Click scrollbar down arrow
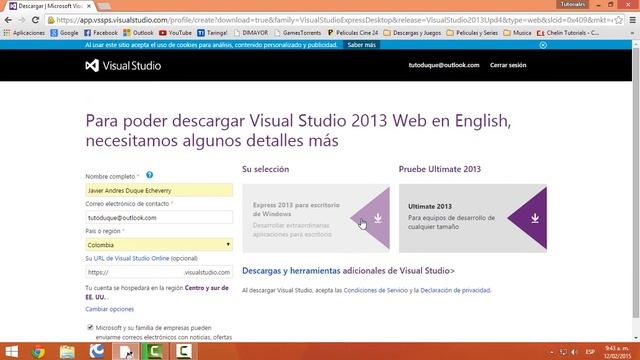Image resolution: width=640 pixels, height=360 pixels. click(x=636, y=338)
